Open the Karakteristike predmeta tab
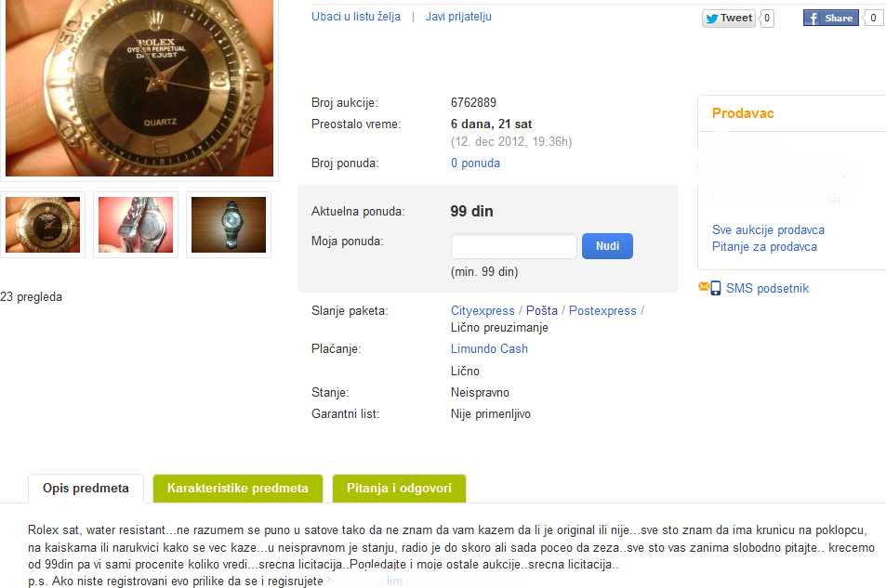Image resolution: width=886 pixels, height=588 pixels. [238, 489]
